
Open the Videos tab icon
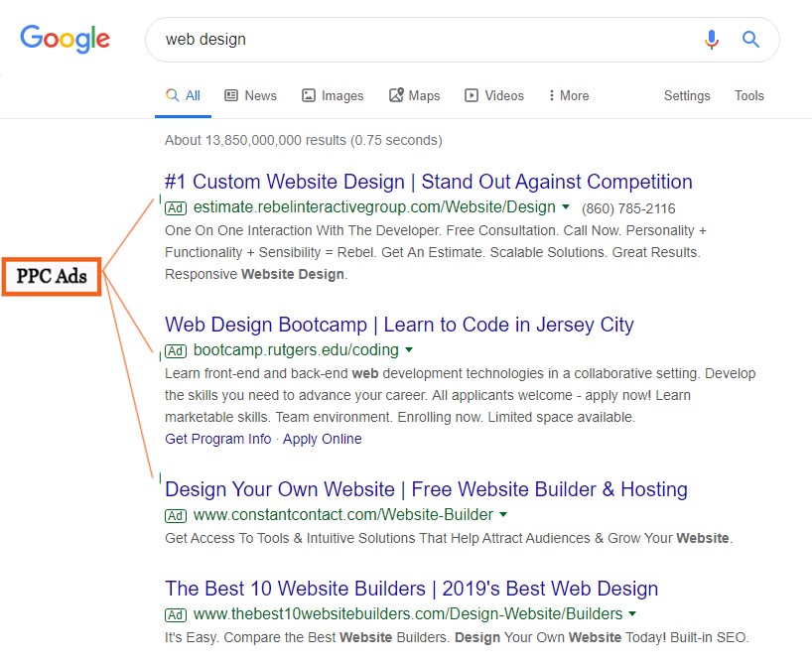[472, 95]
